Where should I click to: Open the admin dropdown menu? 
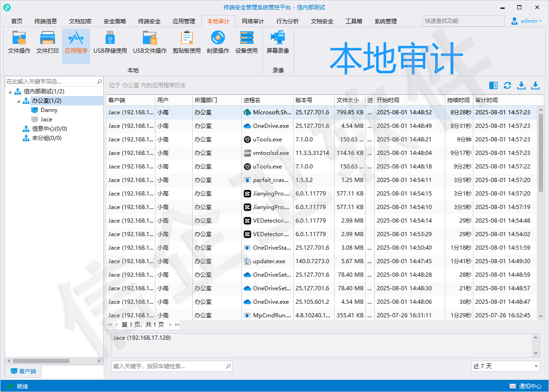pyautogui.click(x=540, y=21)
